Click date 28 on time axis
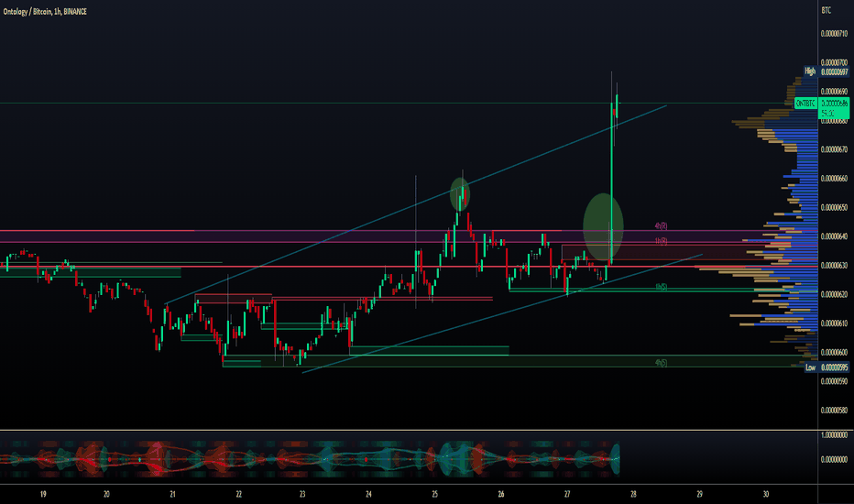854x504 pixels. [633, 494]
